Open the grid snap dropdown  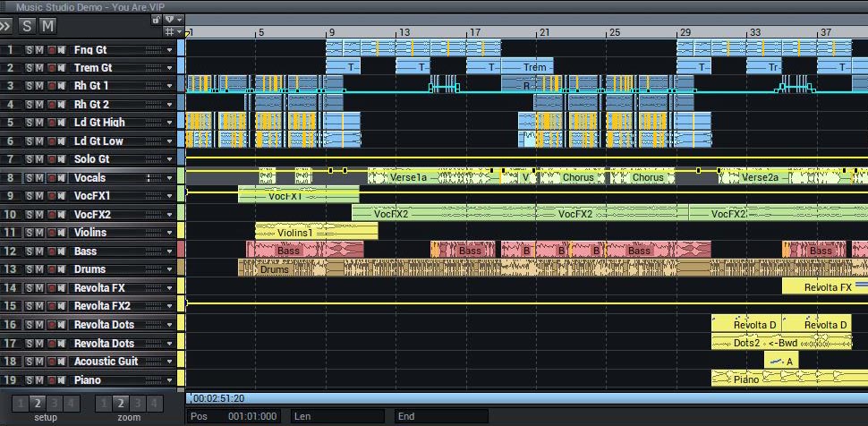(173, 31)
